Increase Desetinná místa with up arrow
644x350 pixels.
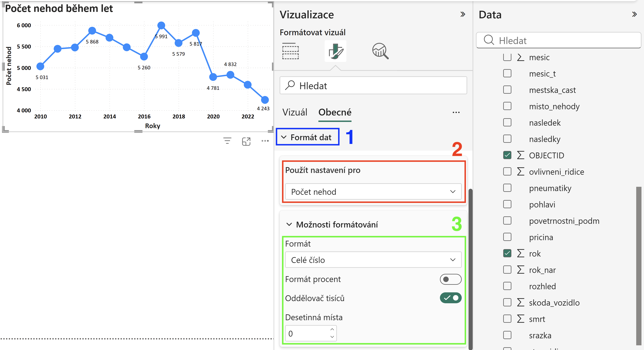332,330
